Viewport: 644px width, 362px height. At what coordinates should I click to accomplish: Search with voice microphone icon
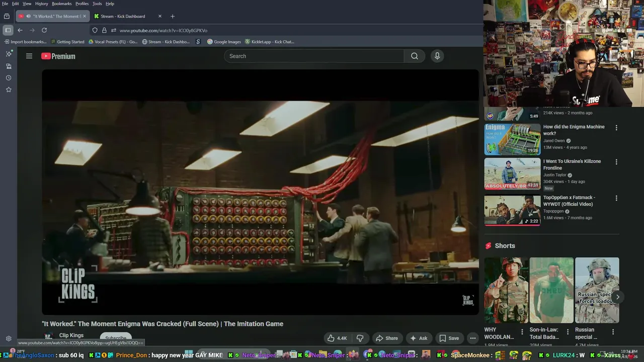(437, 56)
